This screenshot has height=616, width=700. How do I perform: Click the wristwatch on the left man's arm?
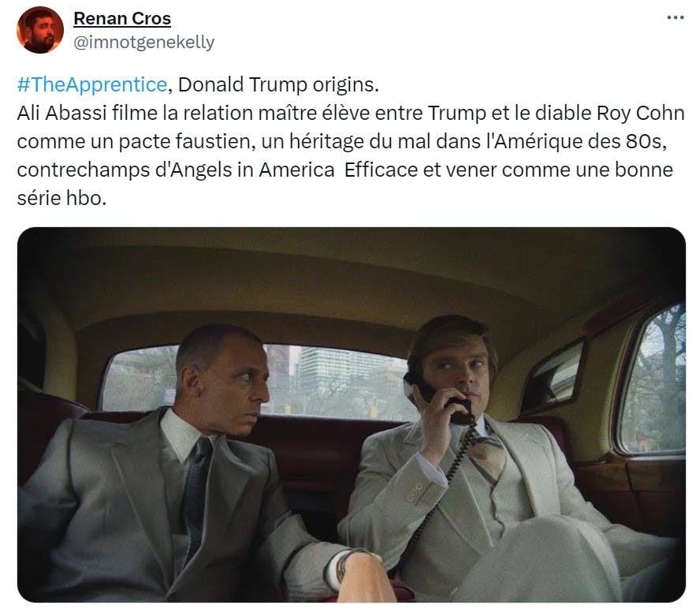[x=343, y=565]
